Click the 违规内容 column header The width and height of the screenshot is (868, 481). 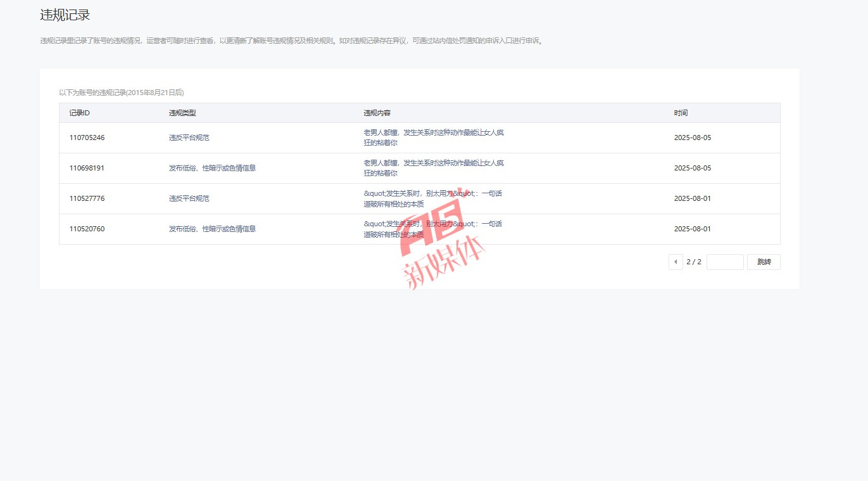pyautogui.click(x=377, y=113)
